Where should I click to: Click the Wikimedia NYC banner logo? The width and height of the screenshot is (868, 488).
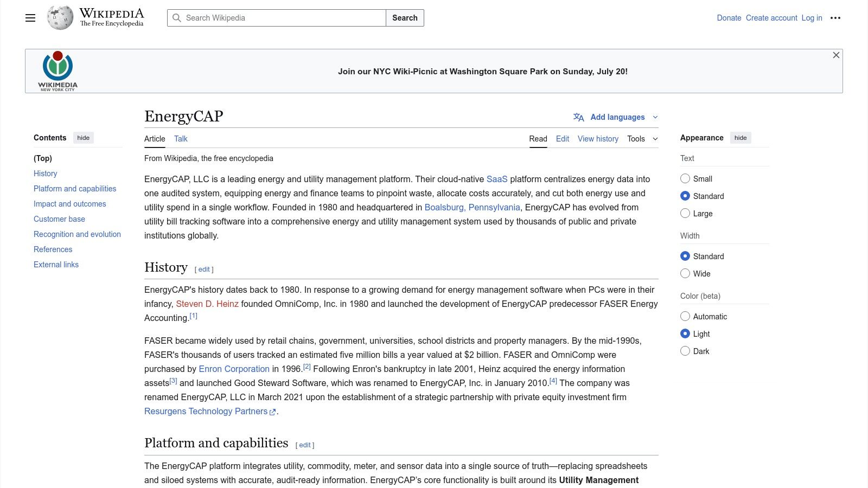point(58,71)
